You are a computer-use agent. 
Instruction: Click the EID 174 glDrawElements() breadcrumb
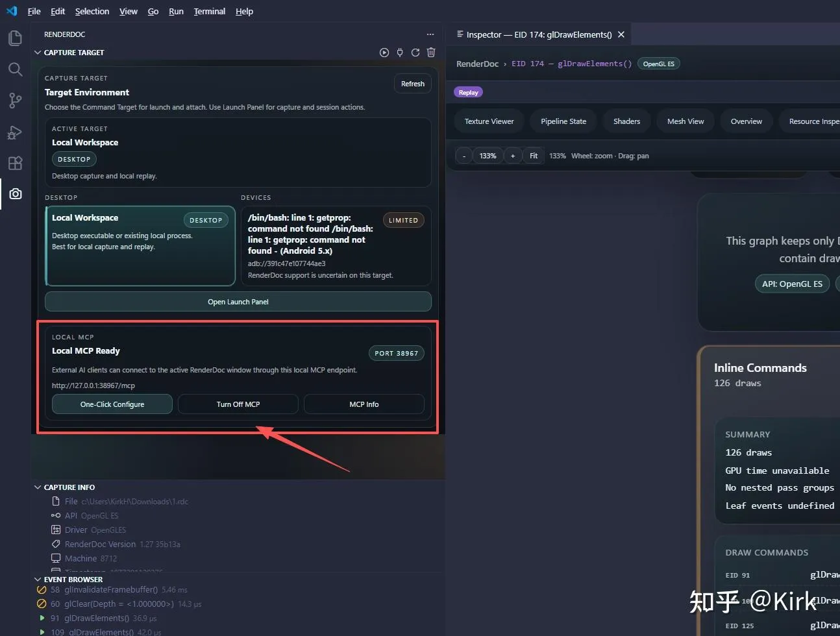coord(571,64)
